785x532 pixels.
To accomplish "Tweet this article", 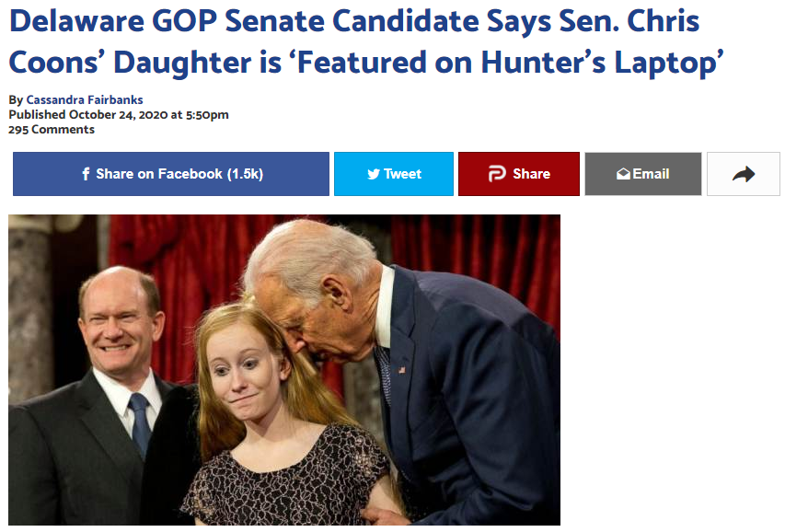I will [x=394, y=174].
